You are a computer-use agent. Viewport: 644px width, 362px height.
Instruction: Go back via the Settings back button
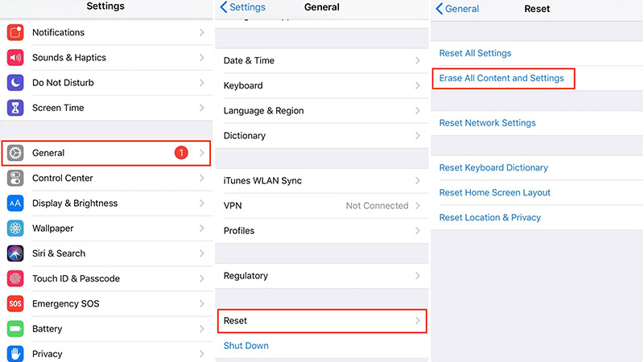(243, 7)
